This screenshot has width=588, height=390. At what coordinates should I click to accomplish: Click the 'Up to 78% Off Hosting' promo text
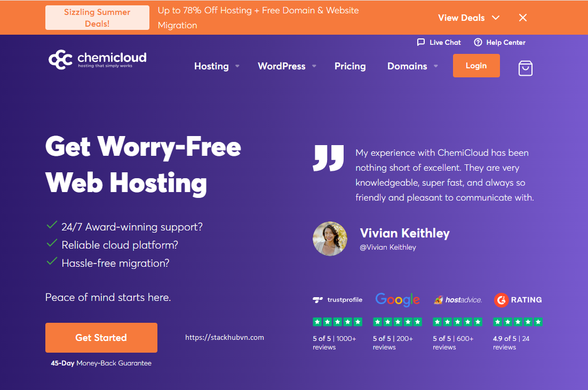coord(258,18)
